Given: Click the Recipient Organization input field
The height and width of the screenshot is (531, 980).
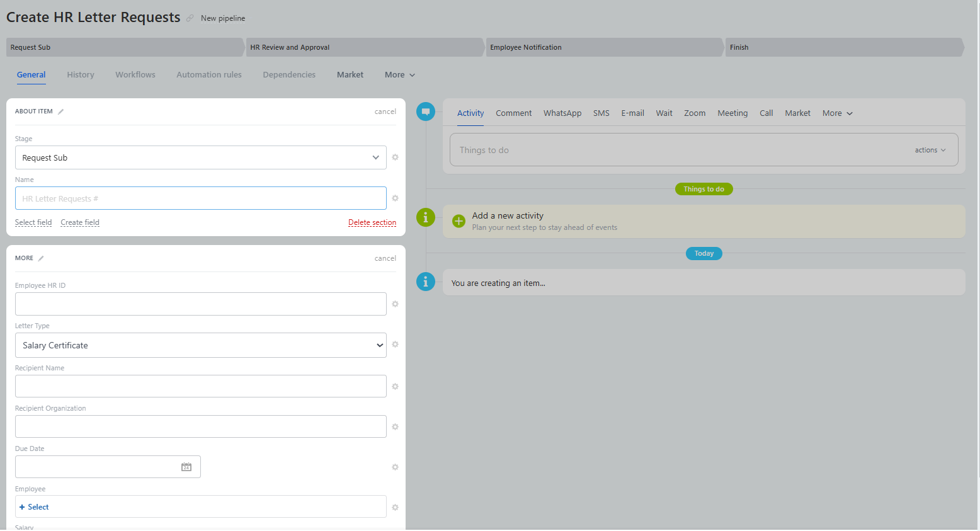Looking at the screenshot, I should (x=200, y=426).
